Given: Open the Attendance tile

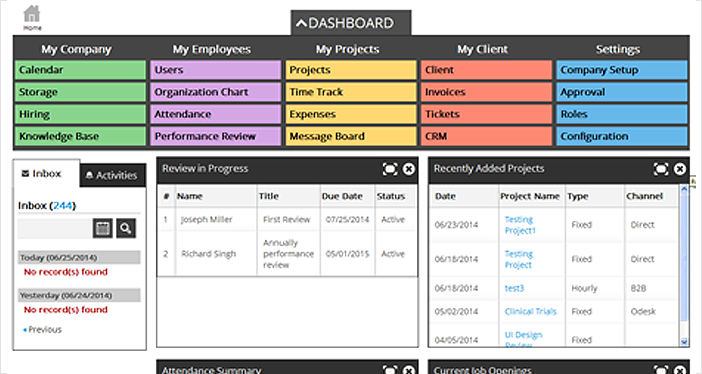Looking at the screenshot, I should pyautogui.click(x=215, y=114).
